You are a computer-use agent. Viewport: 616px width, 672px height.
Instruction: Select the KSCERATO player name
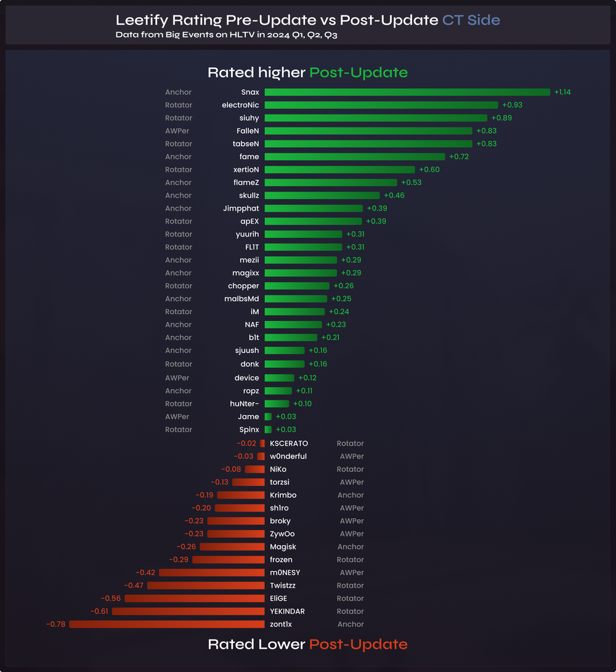[x=289, y=443]
